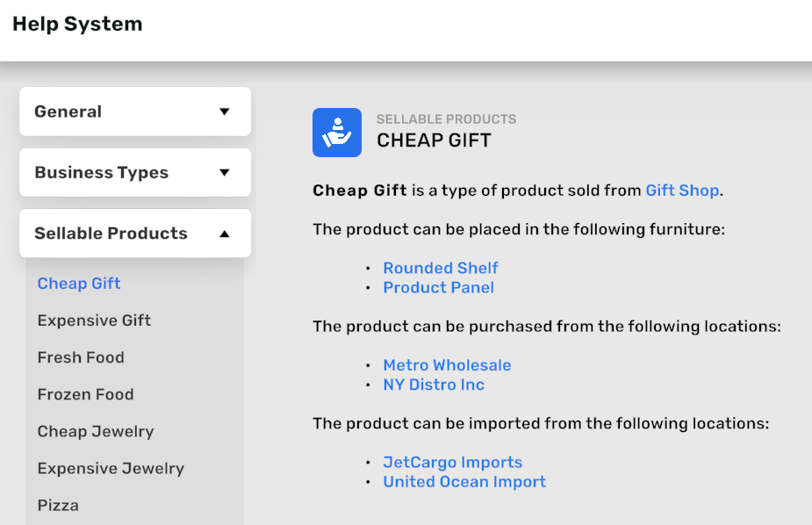Open JetCargo Imports link
Screen dimensions: 812x525
(x=452, y=463)
